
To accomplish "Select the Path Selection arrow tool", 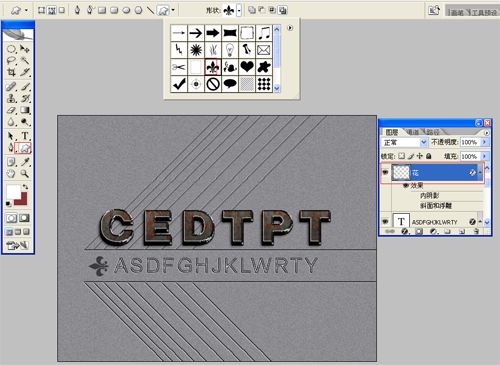I will [x=11, y=136].
